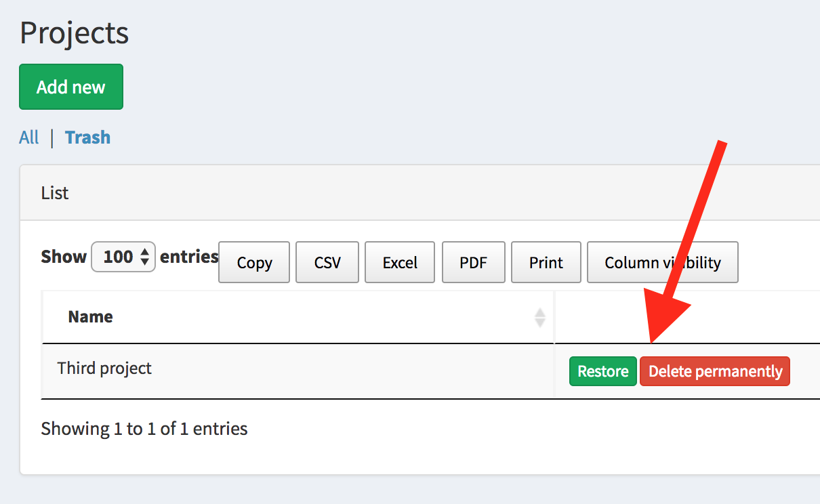Click the stepper on the entries selector

(144, 257)
